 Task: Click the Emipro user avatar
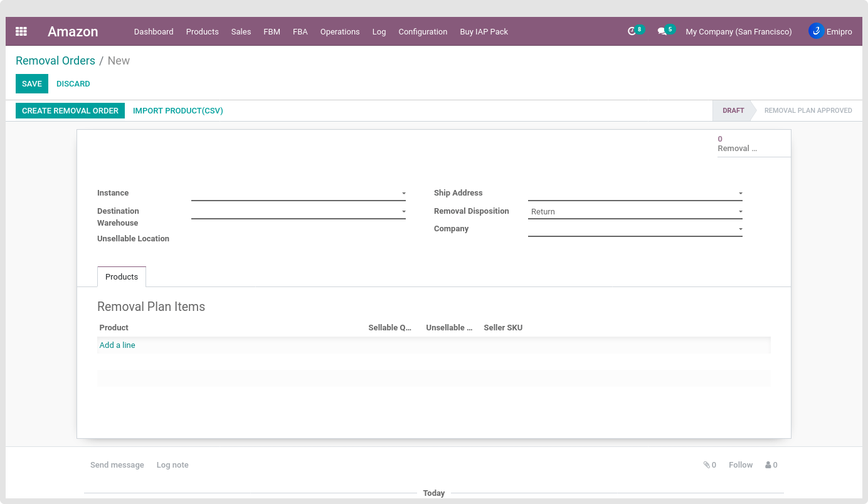816,31
